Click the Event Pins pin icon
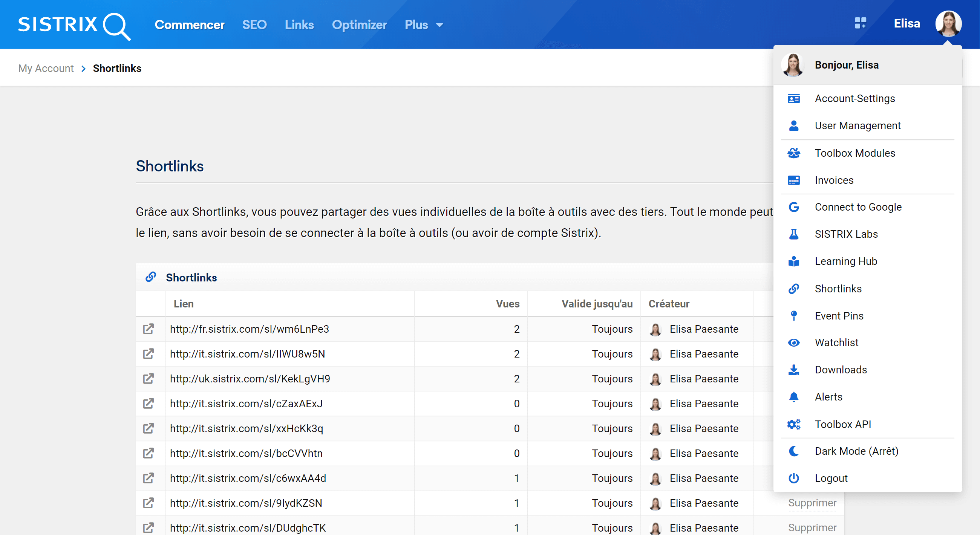 coord(793,316)
